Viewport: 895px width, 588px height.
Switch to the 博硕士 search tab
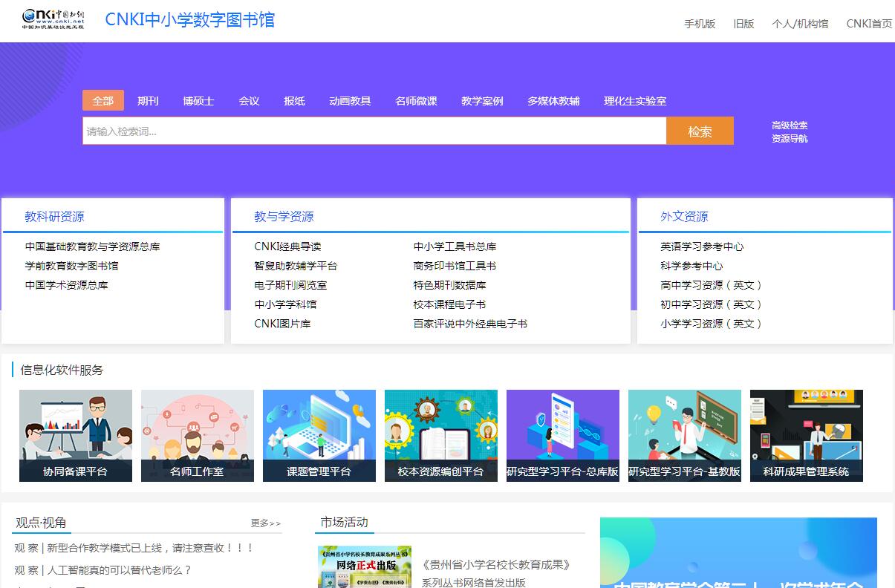(198, 101)
